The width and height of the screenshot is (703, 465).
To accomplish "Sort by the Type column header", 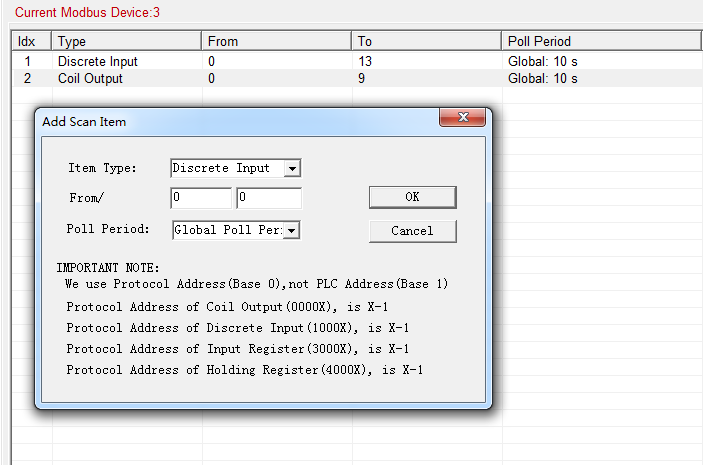I will pos(125,41).
